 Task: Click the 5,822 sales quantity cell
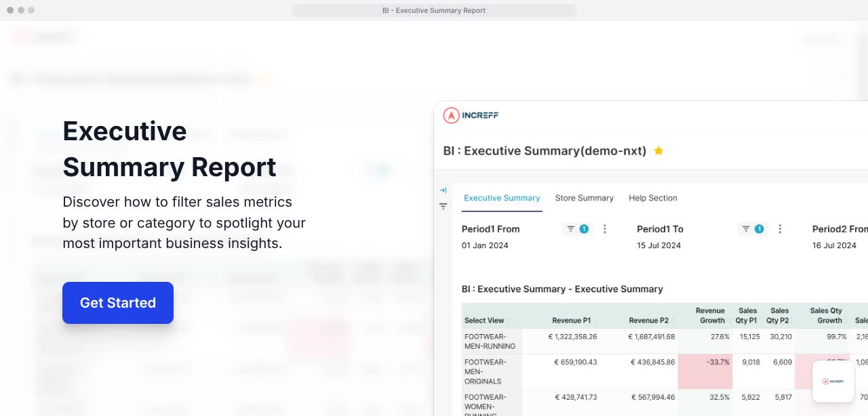pyautogui.click(x=751, y=397)
